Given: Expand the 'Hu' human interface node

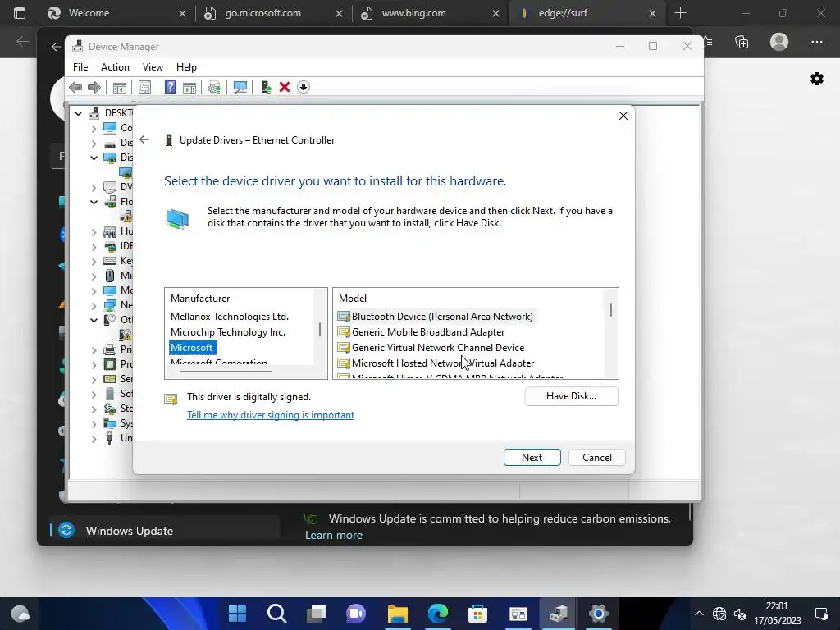Looking at the screenshot, I should click(94, 232).
